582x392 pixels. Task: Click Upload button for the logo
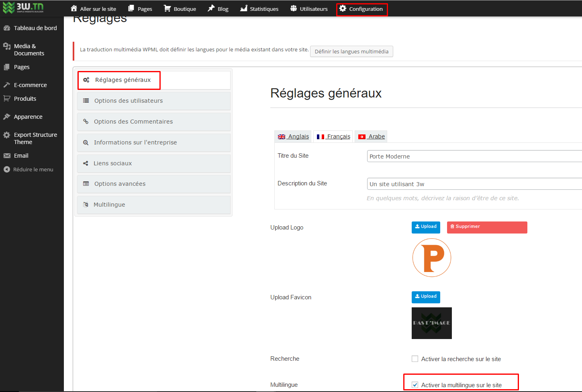426,227
